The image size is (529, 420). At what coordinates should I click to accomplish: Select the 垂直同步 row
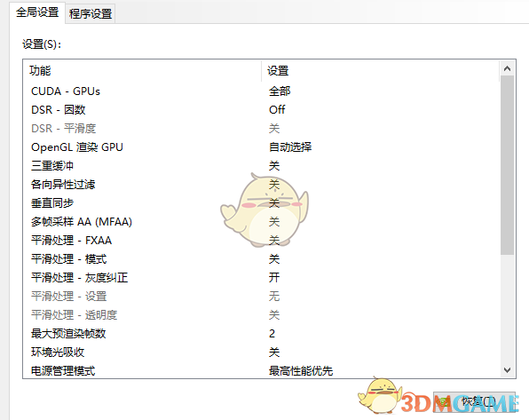pos(262,203)
